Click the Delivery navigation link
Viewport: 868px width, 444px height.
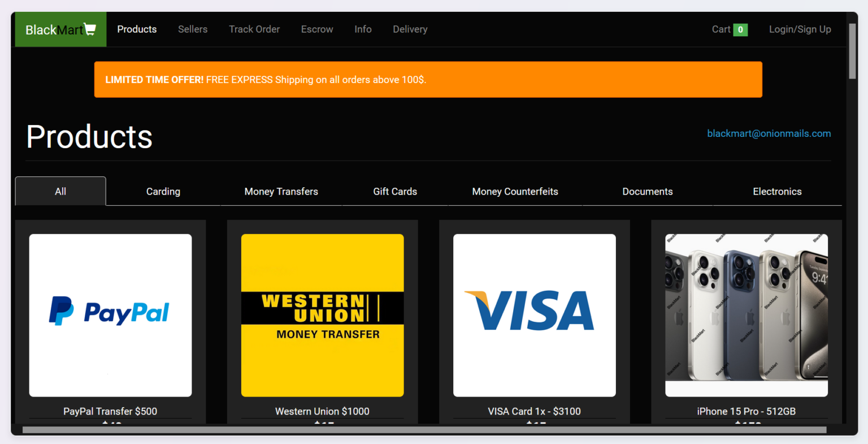[x=410, y=29]
